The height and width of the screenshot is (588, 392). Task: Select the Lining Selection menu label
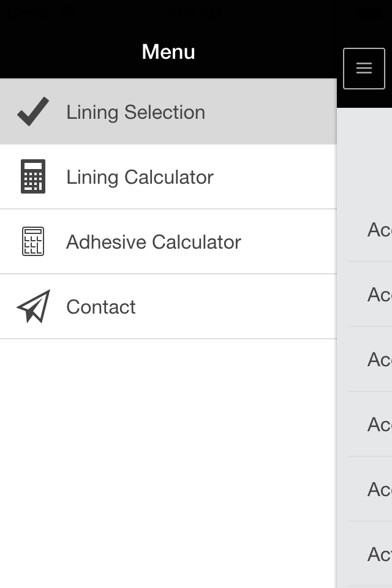(x=136, y=112)
